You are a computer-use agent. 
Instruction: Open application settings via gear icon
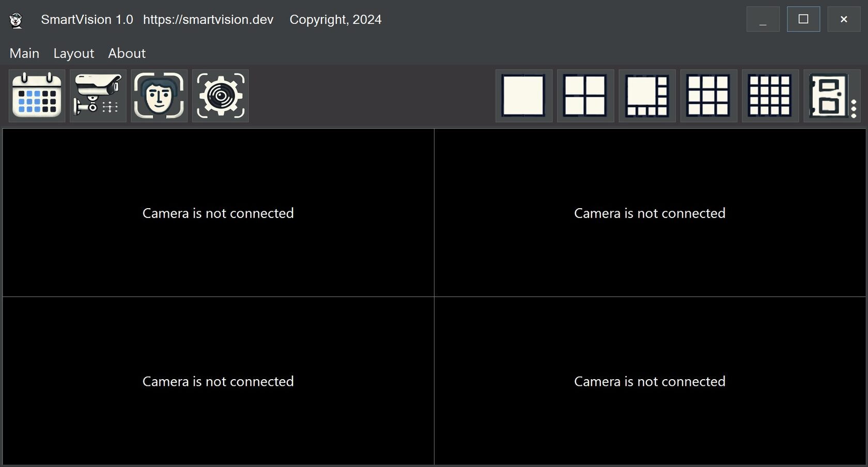[x=220, y=96]
